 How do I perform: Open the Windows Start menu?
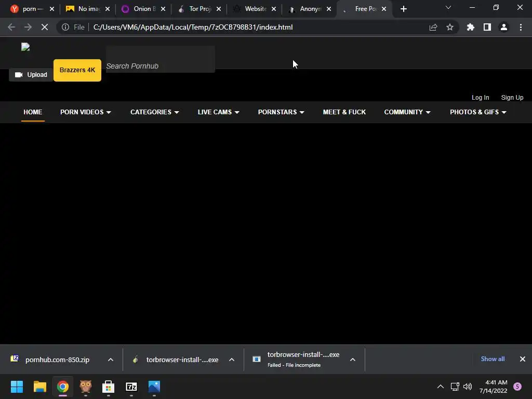pos(17,387)
